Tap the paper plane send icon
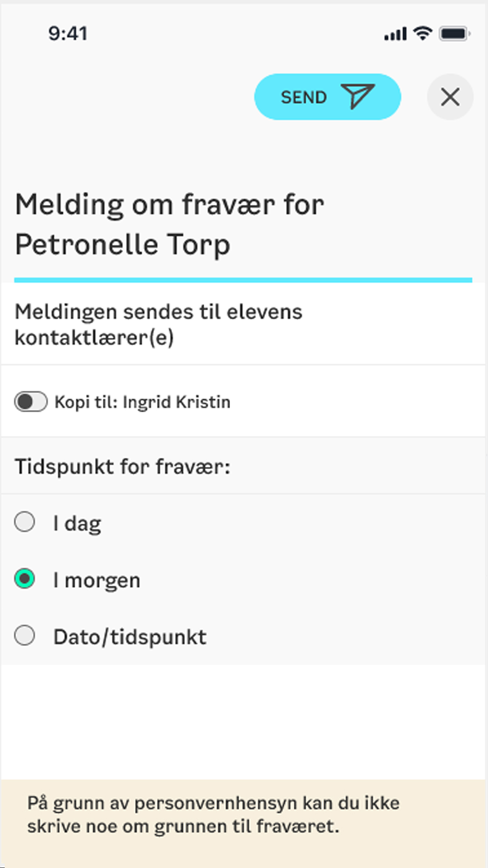 tap(358, 96)
